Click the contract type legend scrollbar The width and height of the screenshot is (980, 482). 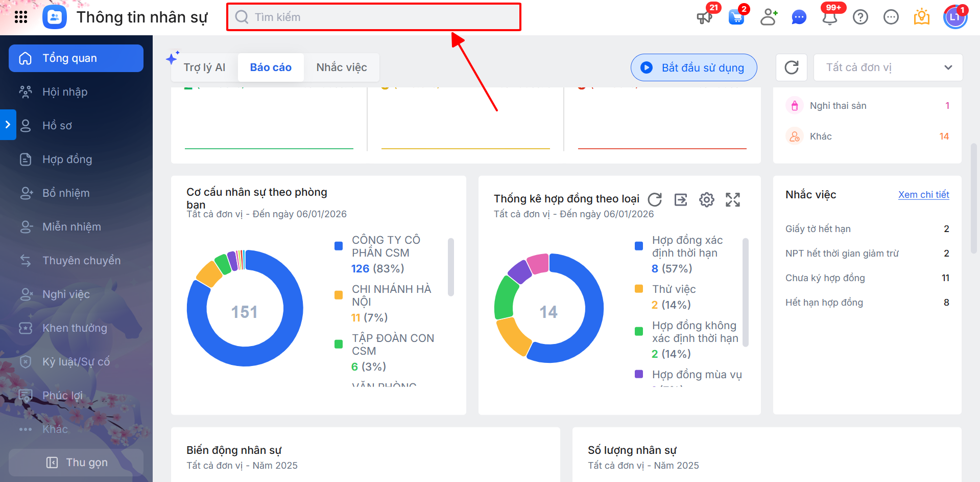tap(746, 292)
